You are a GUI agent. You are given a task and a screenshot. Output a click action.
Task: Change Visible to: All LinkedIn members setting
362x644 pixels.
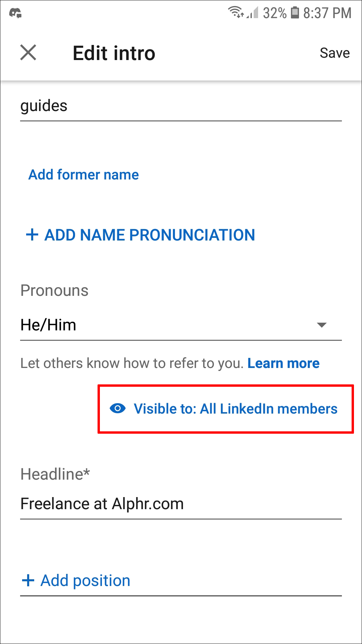[235, 409]
